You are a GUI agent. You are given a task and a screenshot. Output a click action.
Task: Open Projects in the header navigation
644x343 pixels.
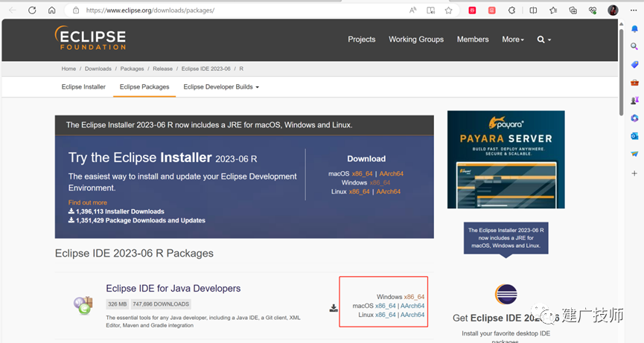point(361,39)
